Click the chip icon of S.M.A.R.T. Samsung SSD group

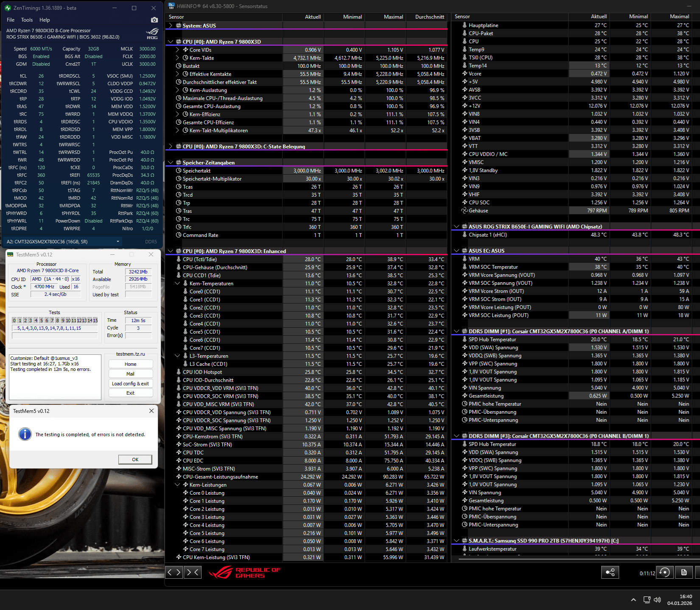coord(465,540)
